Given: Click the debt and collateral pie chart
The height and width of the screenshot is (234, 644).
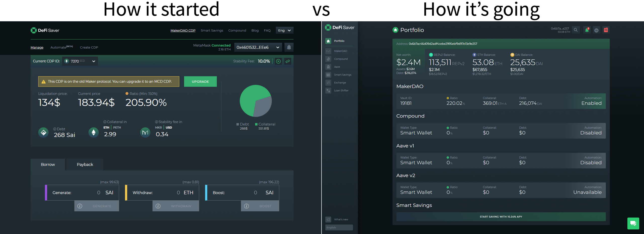Looking at the screenshot, I should [256, 101].
